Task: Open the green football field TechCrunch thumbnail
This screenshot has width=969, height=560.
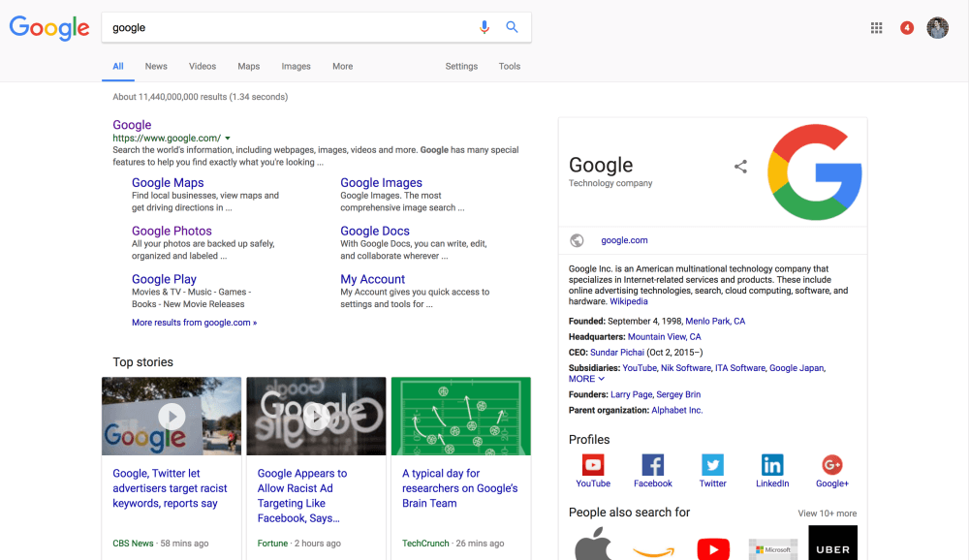Action: coord(461,416)
